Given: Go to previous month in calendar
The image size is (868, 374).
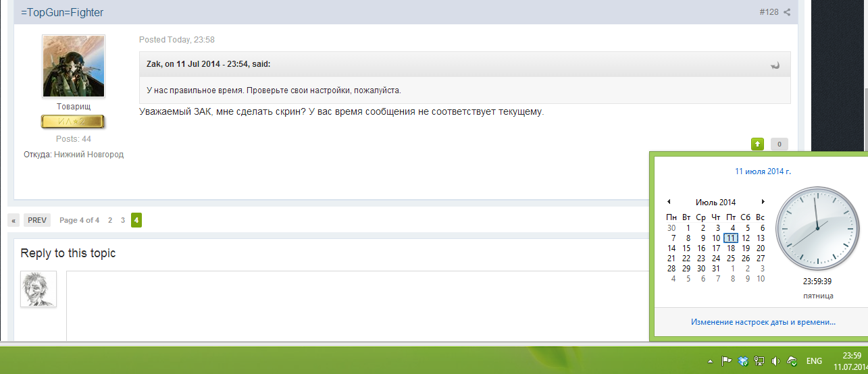Looking at the screenshot, I should (x=669, y=202).
